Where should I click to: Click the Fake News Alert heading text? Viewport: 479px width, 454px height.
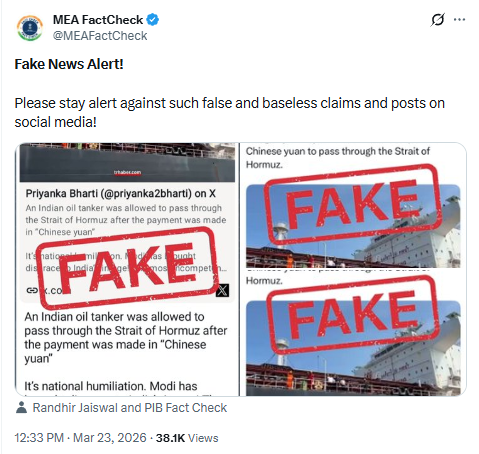[69, 64]
